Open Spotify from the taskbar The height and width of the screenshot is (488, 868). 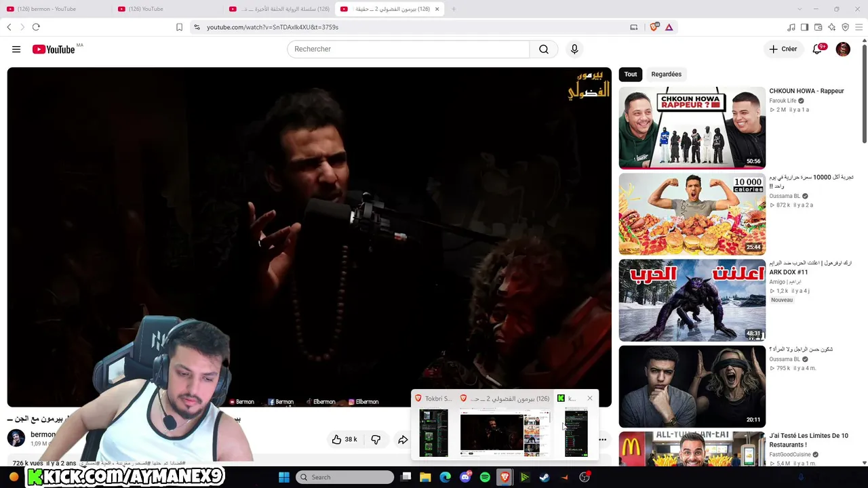(485, 477)
